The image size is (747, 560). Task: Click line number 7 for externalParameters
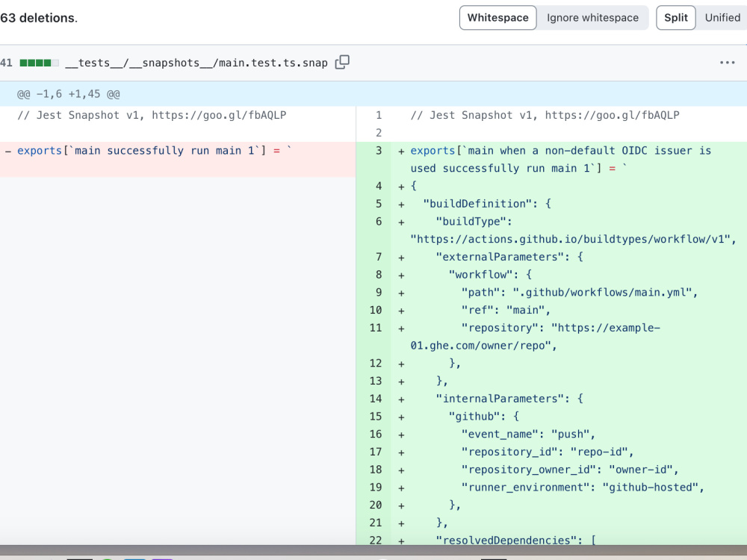click(x=378, y=257)
